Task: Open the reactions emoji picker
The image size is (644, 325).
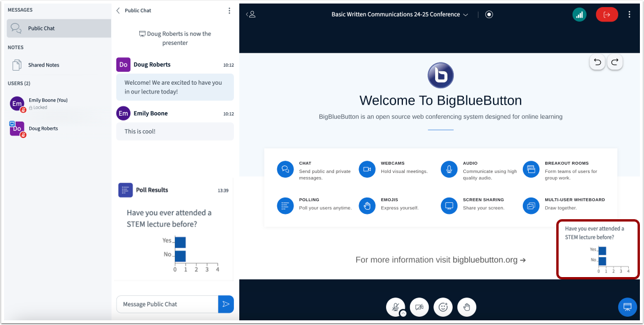Action: pyautogui.click(x=443, y=307)
